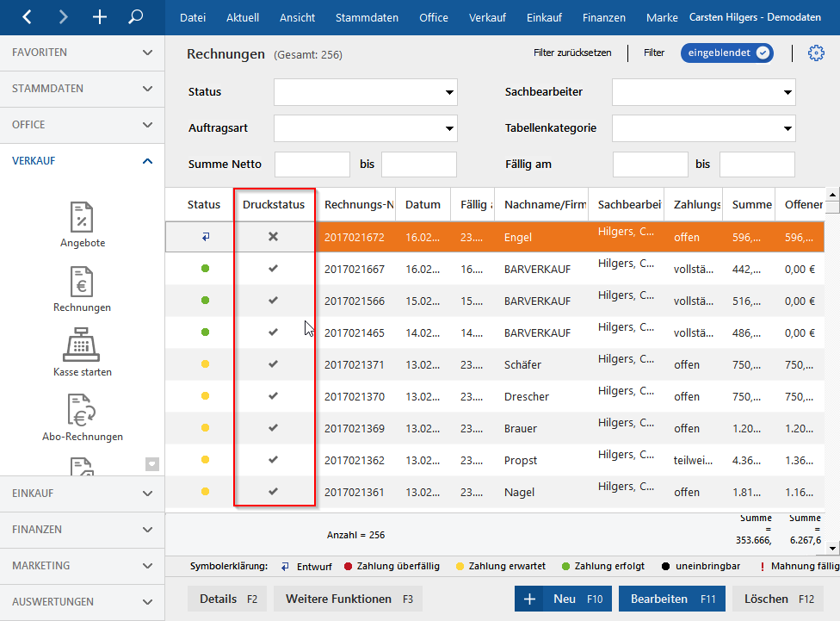The width and height of the screenshot is (840, 621).
Task: Click table scrollbar down arrow
Action: 832,548
